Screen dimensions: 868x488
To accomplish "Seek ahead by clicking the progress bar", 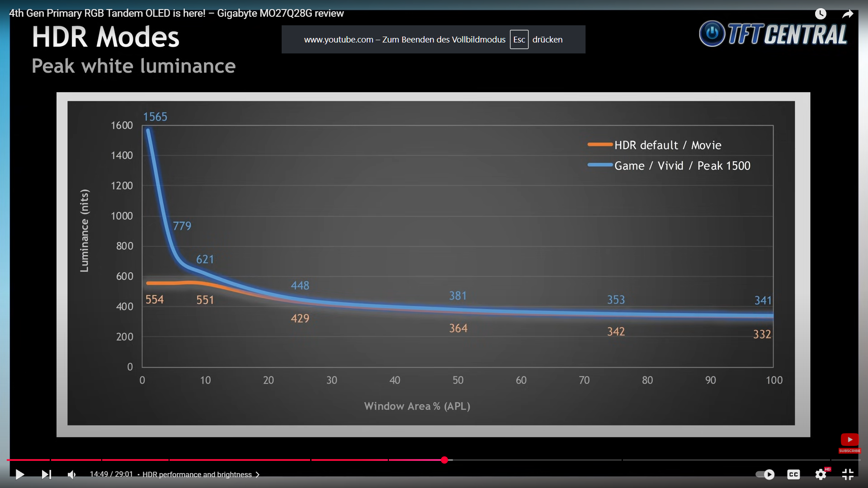I will tap(588, 460).
